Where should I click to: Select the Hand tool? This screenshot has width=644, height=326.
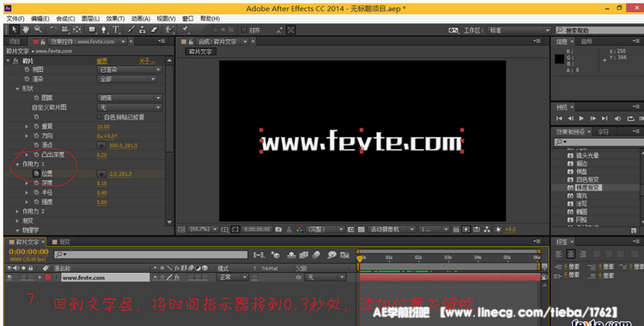tap(26, 29)
